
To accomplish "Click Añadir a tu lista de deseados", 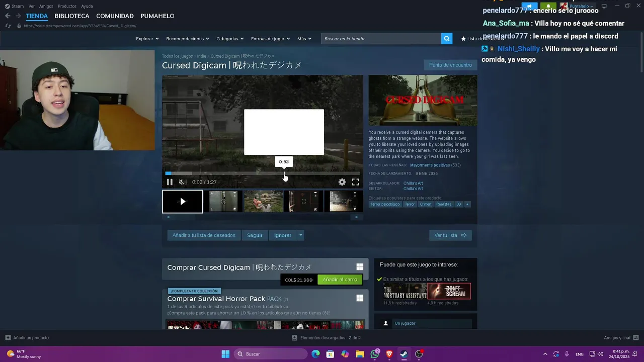I will [204, 235].
